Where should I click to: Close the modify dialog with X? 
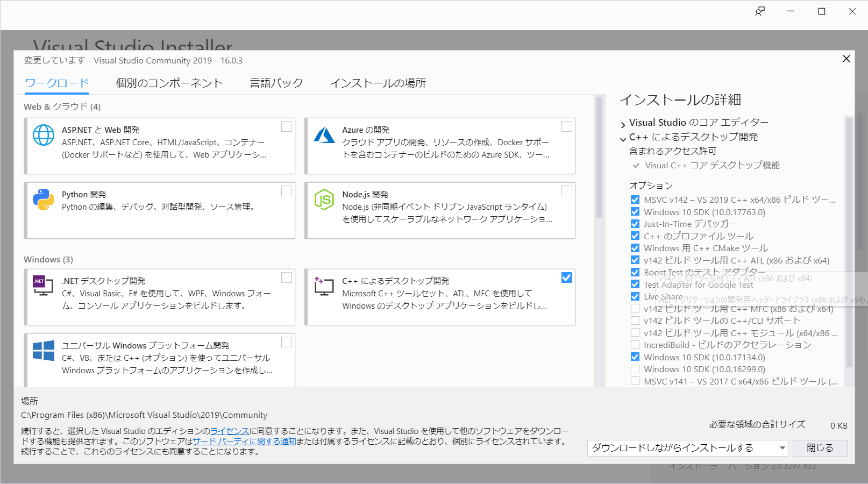pos(846,59)
